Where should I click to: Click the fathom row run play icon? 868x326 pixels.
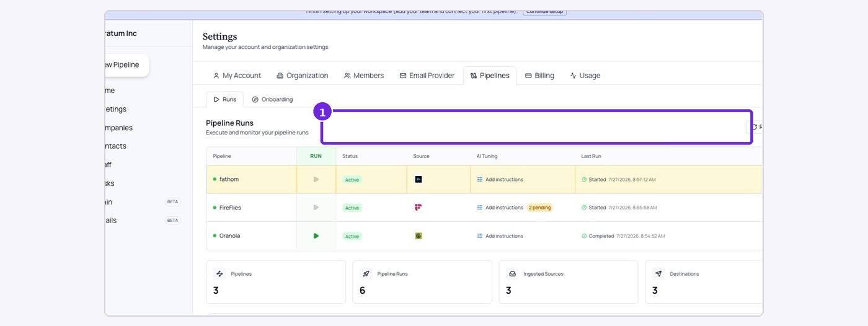[316, 180]
